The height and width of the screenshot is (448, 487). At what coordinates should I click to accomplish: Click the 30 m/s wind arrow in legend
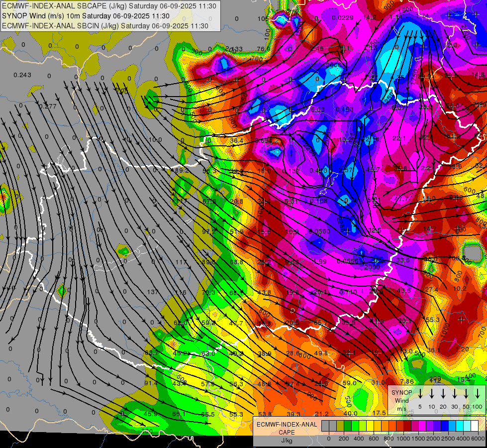pos(455,393)
